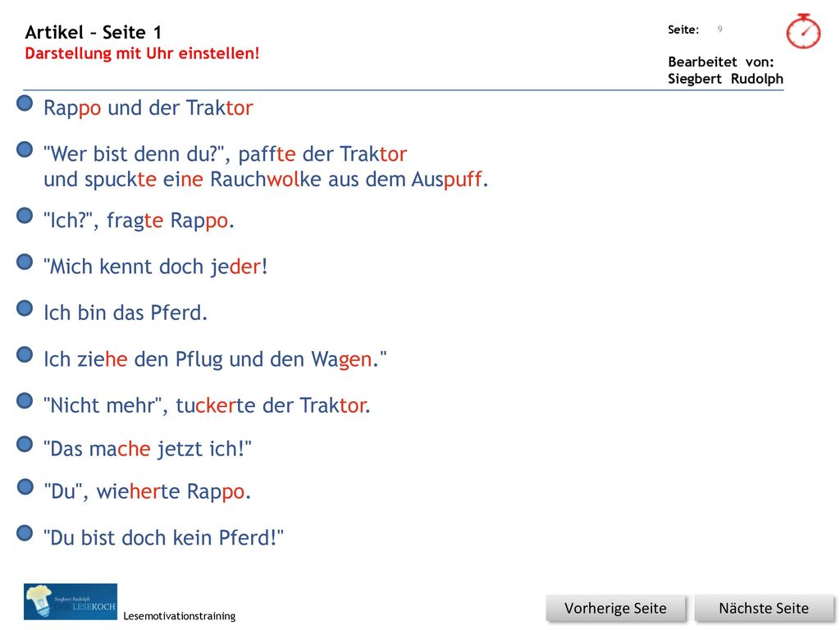
Task: Select bullet next to 'Nicht mehr, tuckerte'
Action: [25, 400]
